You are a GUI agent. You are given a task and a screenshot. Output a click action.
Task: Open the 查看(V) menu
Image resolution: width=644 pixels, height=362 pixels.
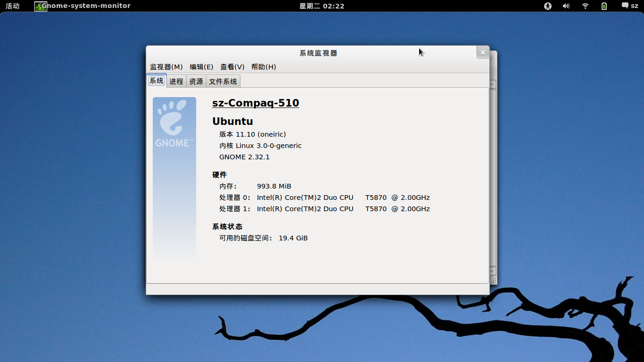(x=232, y=67)
